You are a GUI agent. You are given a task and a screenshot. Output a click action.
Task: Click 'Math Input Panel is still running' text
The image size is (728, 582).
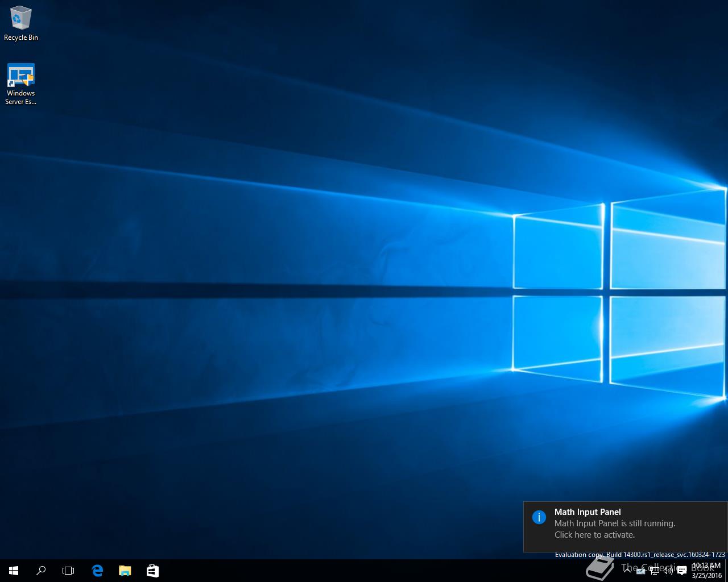(x=615, y=523)
